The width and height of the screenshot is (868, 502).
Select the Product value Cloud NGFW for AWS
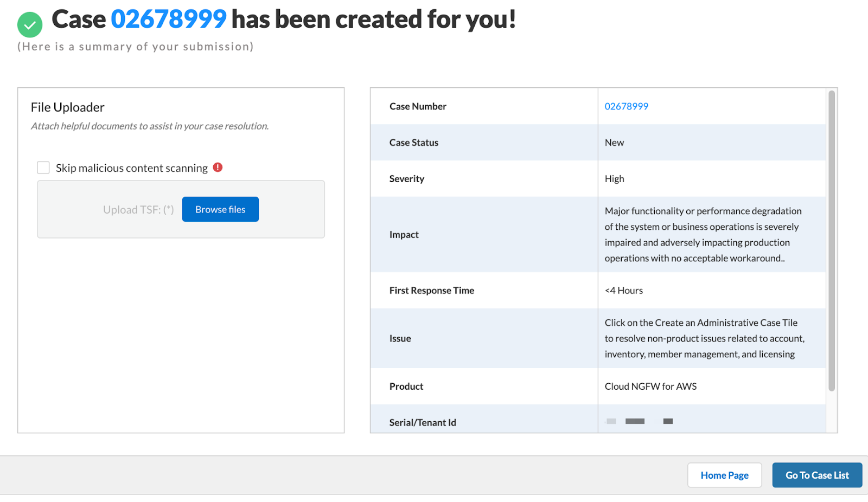coord(650,386)
